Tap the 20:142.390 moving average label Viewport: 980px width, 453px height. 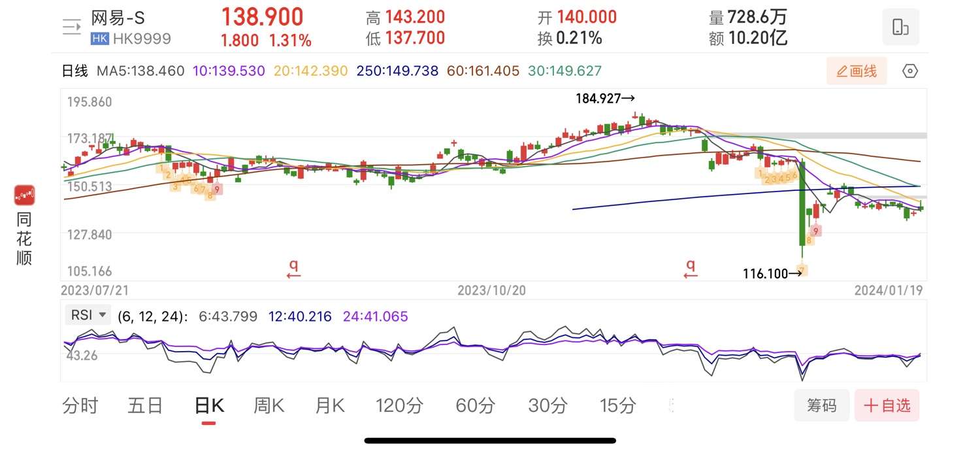pyautogui.click(x=310, y=71)
